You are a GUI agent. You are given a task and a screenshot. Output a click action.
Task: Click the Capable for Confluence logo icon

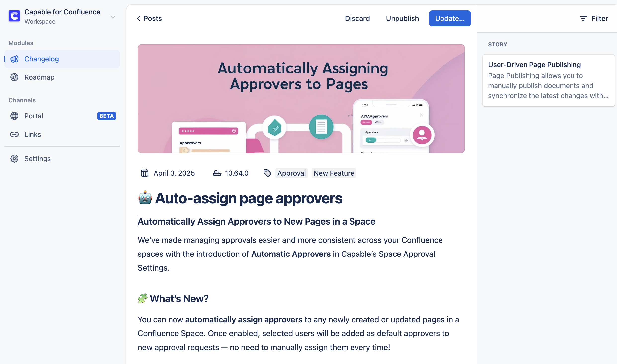[x=14, y=16]
